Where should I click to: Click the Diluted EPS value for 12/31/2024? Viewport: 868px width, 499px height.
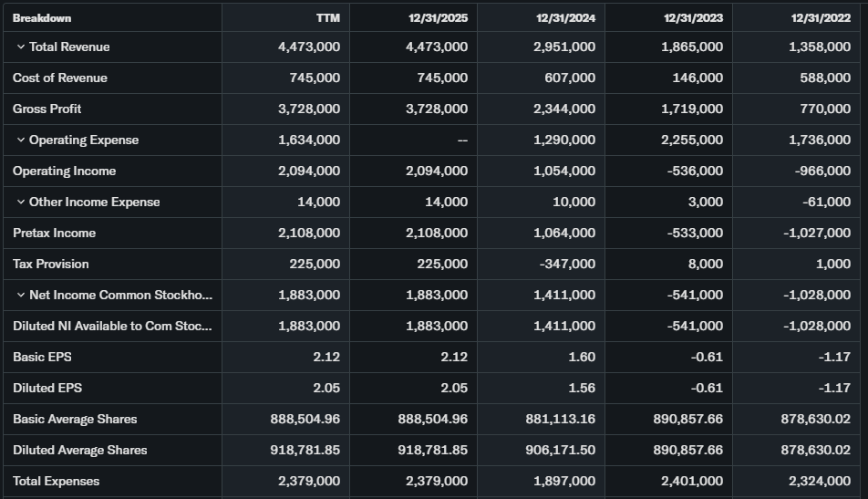click(x=581, y=389)
